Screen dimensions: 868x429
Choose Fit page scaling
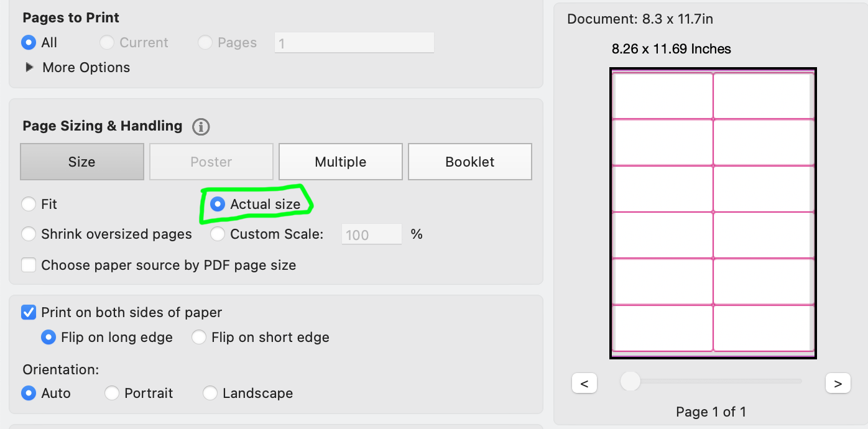29,204
